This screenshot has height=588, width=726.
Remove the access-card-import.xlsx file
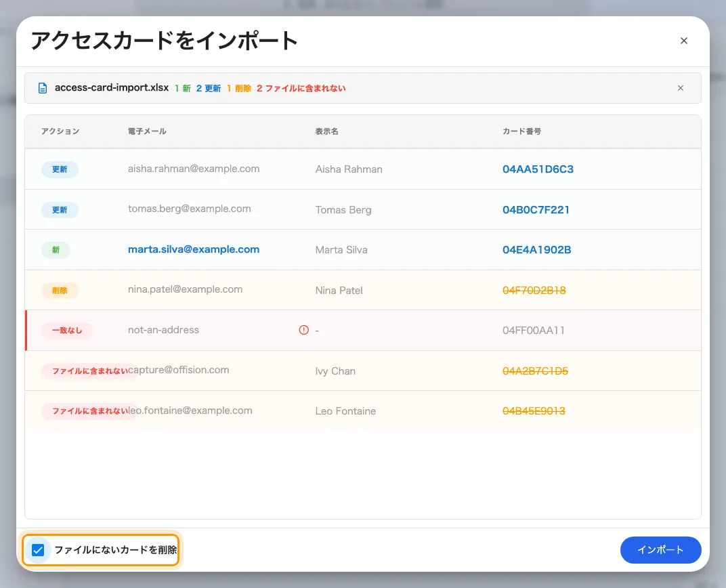pyautogui.click(x=680, y=88)
